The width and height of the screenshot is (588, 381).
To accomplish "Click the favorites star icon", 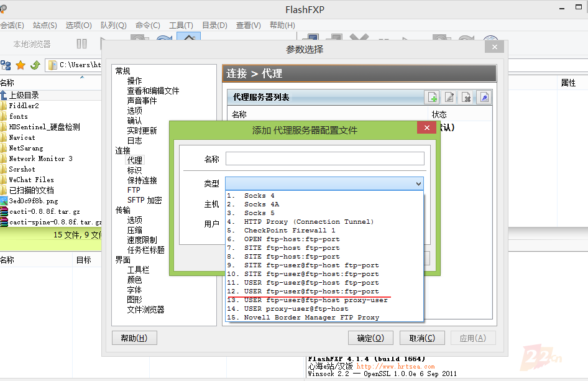I will click(21, 65).
